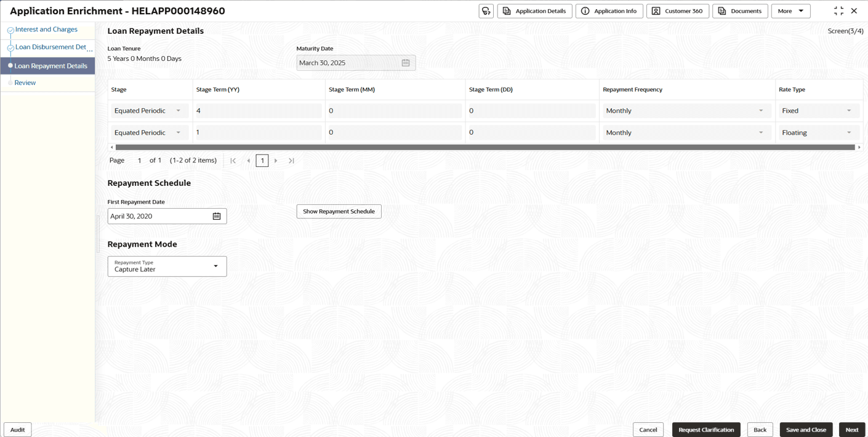Screen dimensions: 868x437
Task: Click Stage Term (YY) field showing 1
Action: pos(258,132)
